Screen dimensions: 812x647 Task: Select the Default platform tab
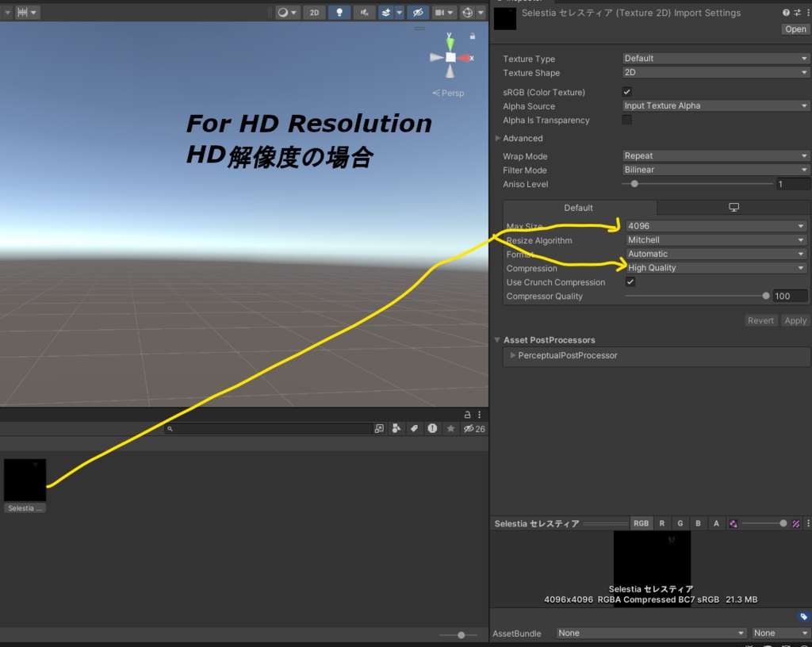coord(579,208)
